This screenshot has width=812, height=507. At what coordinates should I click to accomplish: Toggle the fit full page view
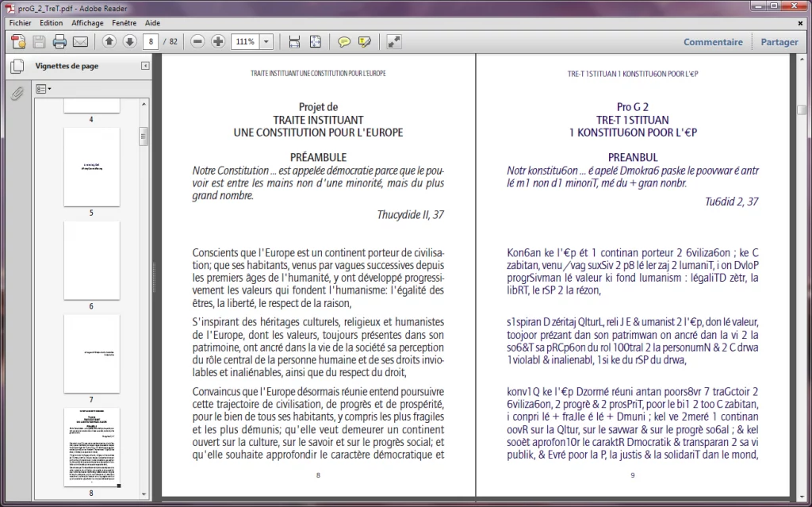pyautogui.click(x=315, y=41)
